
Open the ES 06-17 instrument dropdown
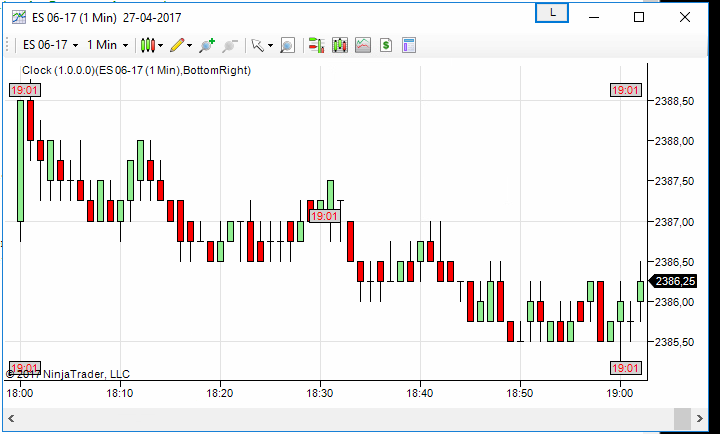tap(51, 45)
